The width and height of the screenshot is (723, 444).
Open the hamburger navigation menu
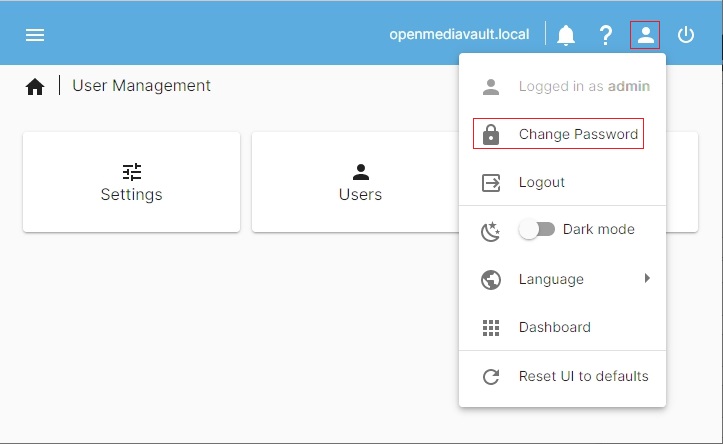35,35
